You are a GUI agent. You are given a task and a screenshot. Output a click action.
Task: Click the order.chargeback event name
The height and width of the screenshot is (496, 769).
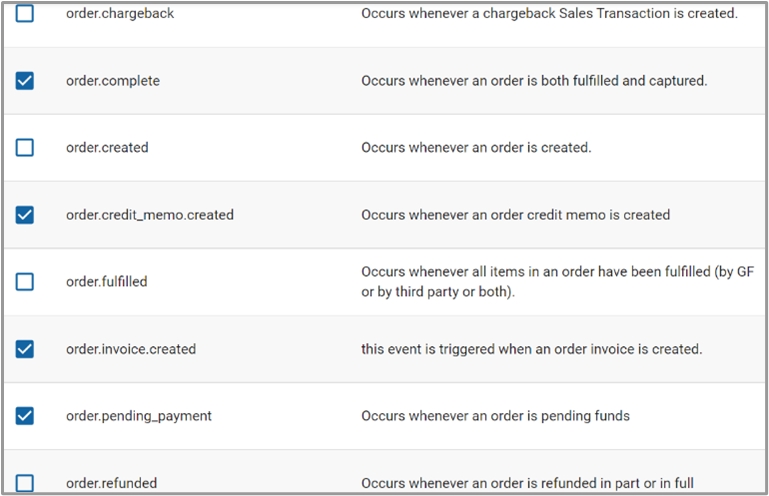(x=120, y=14)
